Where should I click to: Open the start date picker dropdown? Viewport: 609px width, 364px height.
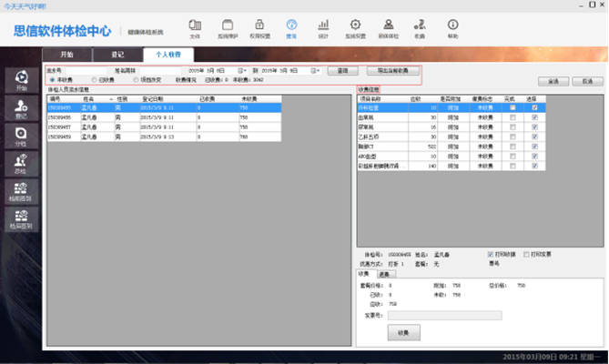coord(243,69)
